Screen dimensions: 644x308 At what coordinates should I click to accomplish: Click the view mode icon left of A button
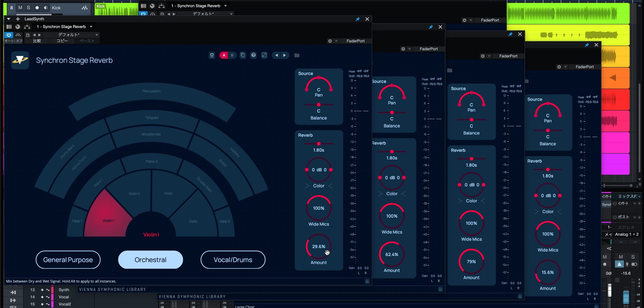coord(212,55)
